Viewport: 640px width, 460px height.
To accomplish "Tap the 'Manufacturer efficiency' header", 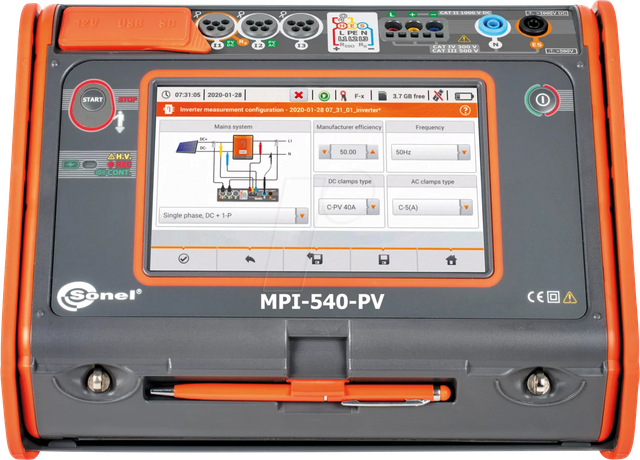I will [349, 127].
